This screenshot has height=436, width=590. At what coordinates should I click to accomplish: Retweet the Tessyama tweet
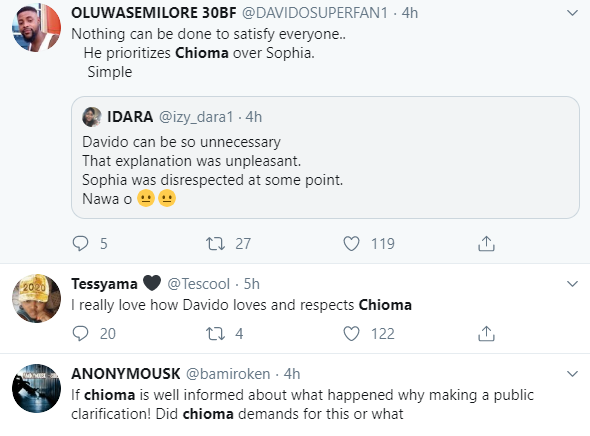click(215, 333)
